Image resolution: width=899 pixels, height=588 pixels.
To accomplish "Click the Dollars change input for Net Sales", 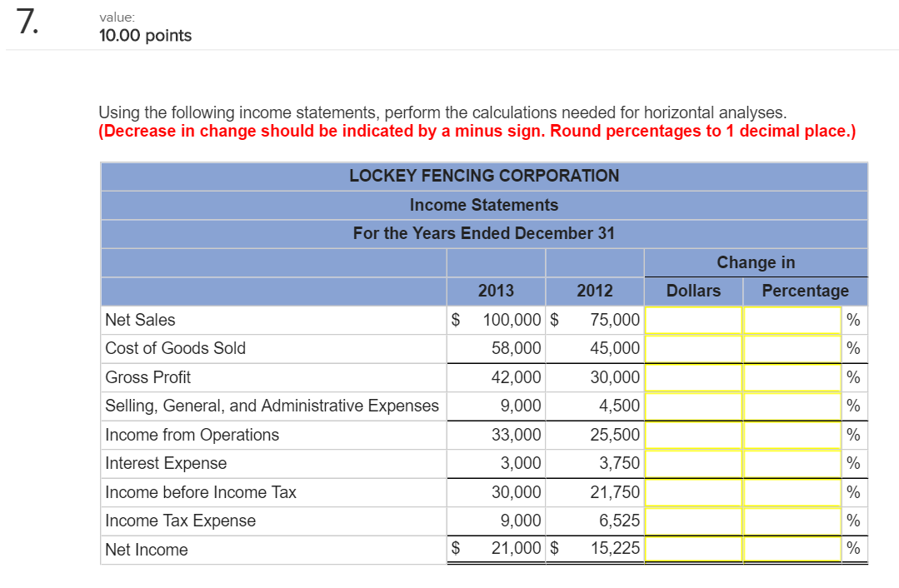I will pyautogui.click(x=693, y=320).
